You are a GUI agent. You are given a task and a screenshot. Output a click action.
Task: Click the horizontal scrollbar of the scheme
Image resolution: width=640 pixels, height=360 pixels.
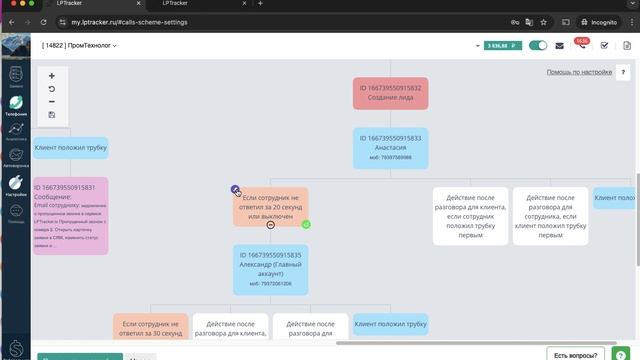point(476,343)
